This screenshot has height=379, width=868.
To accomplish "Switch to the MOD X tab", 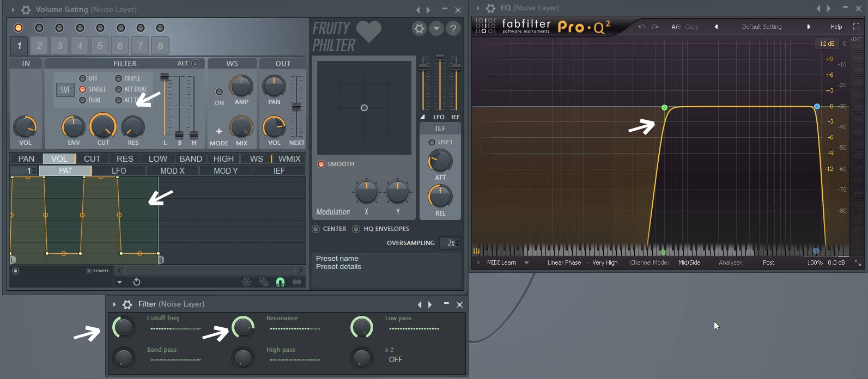I will coord(172,171).
